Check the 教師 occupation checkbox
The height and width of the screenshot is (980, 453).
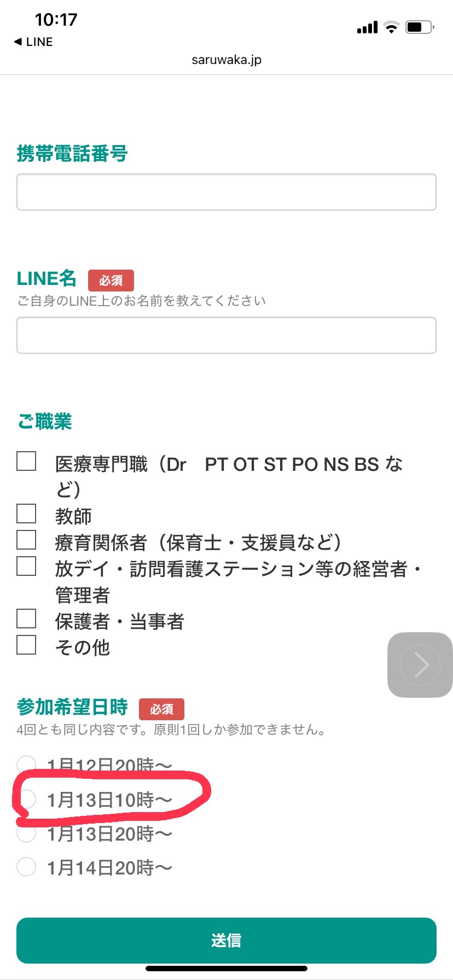(26, 514)
